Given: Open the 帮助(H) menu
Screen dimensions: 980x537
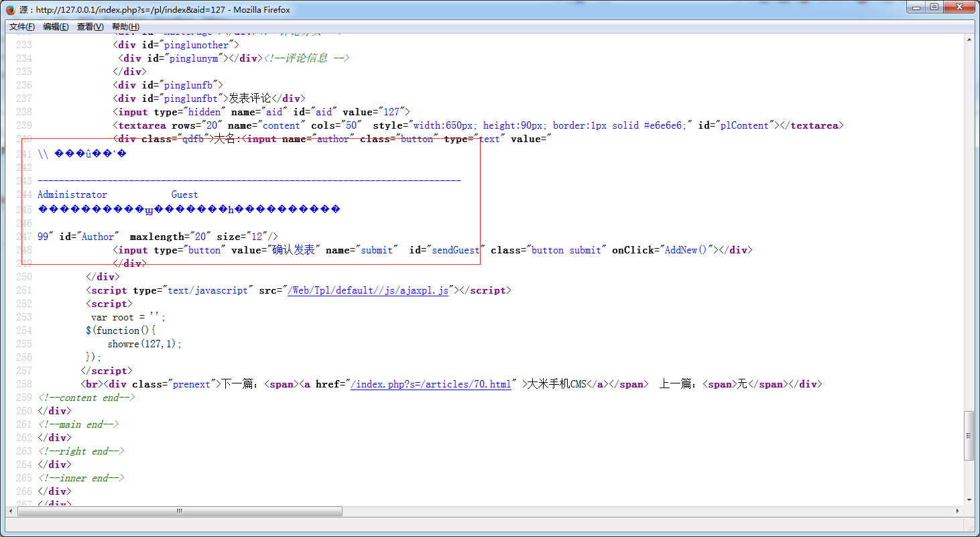Looking at the screenshot, I should pyautogui.click(x=125, y=27).
